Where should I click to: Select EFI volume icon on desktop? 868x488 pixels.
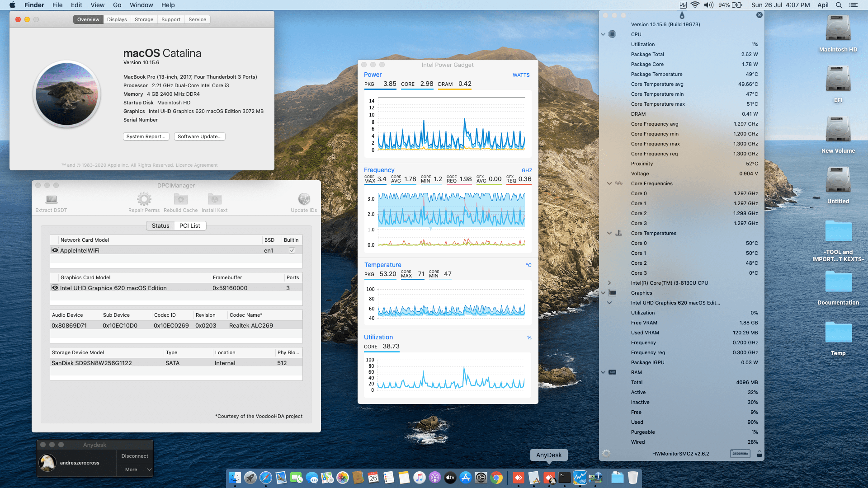tap(838, 79)
